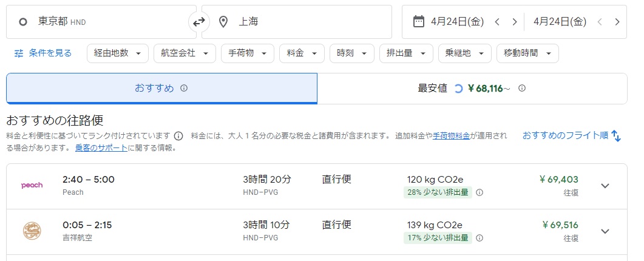Switch to the 最安値 tab
Image resolution: width=644 pixels, height=261 pixels.
coord(472,89)
